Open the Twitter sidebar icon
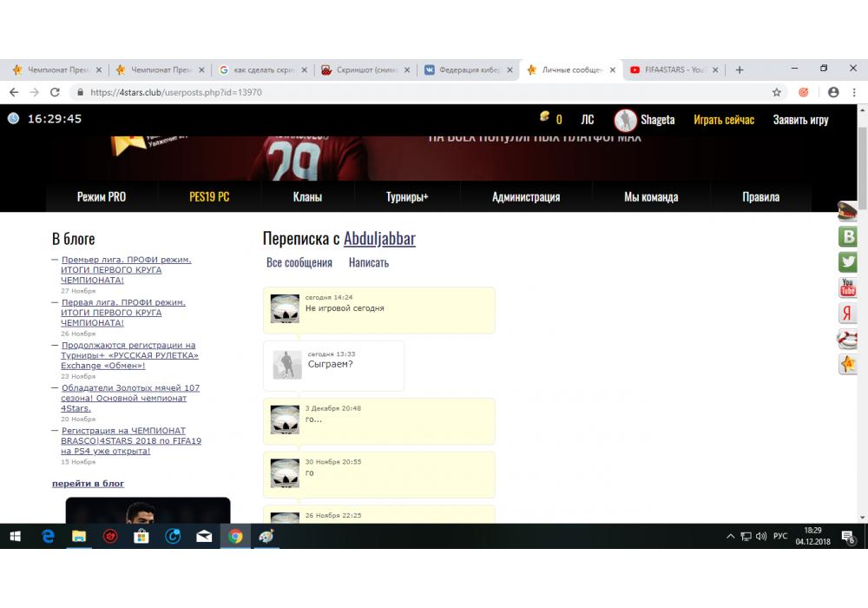The height and width of the screenshot is (608, 868). [x=848, y=262]
